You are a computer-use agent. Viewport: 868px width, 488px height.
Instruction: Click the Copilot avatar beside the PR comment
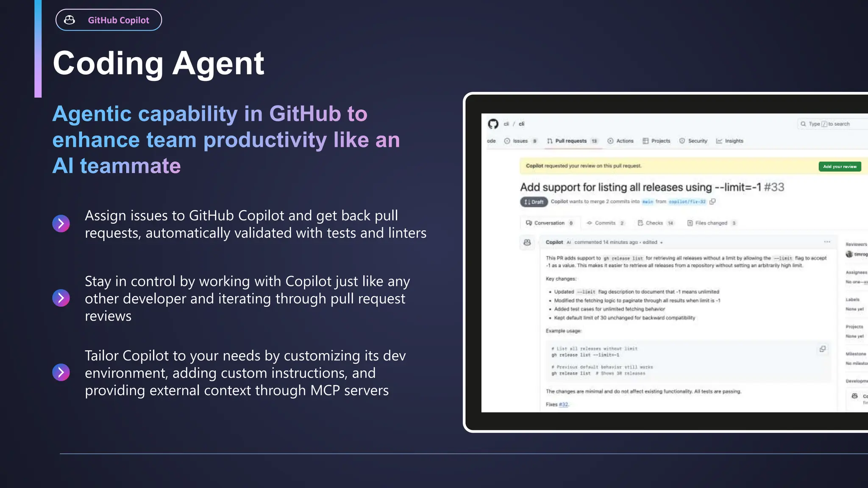point(527,243)
